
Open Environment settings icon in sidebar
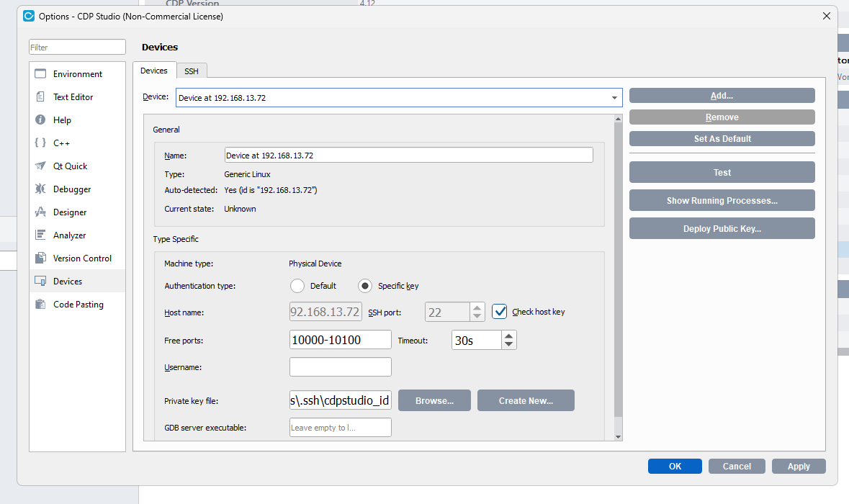[40, 73]
